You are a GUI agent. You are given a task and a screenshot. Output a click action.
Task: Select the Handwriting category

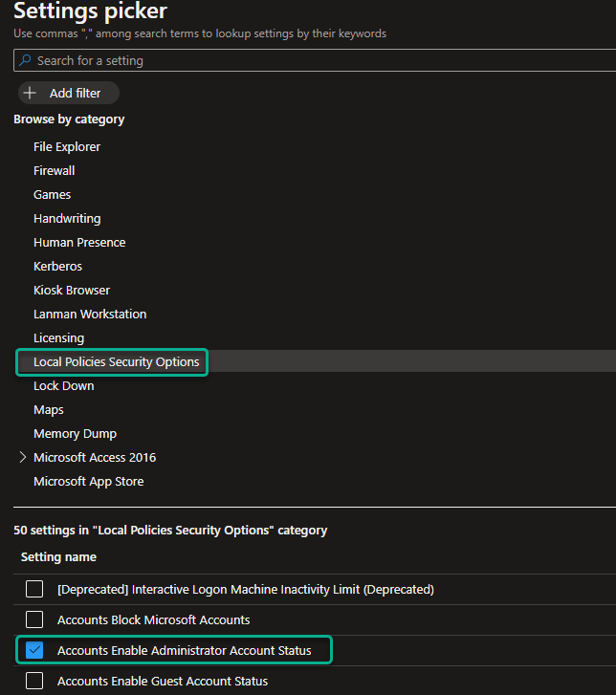(67, 218)
